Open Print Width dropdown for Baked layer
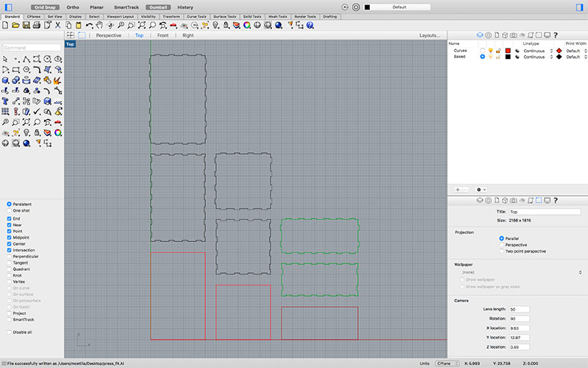The width and height of the screenshot is (588, 368). 577,57
